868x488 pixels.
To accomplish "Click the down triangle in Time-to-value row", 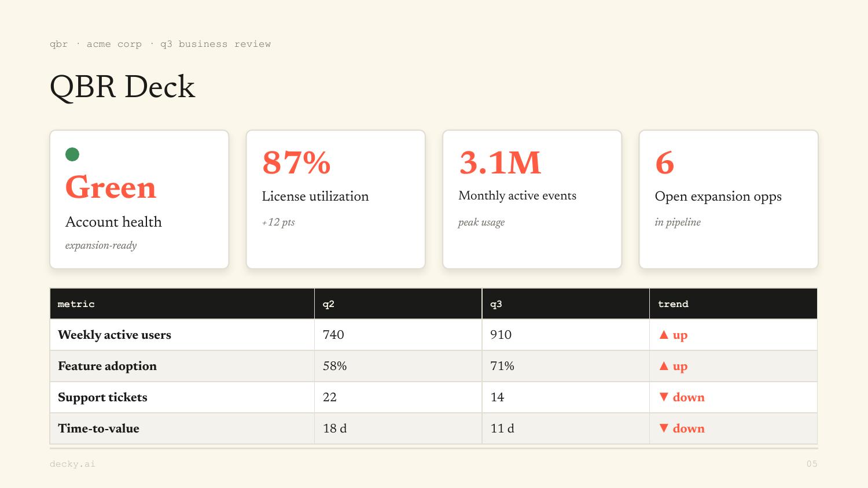I will point(664,428).
